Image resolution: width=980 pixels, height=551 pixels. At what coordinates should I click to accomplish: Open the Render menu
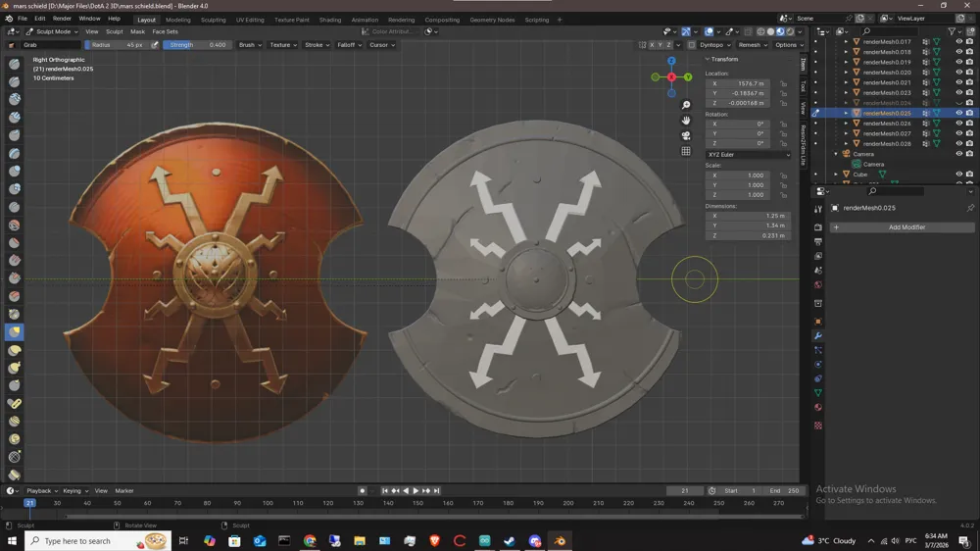click(x=62, y=19)
